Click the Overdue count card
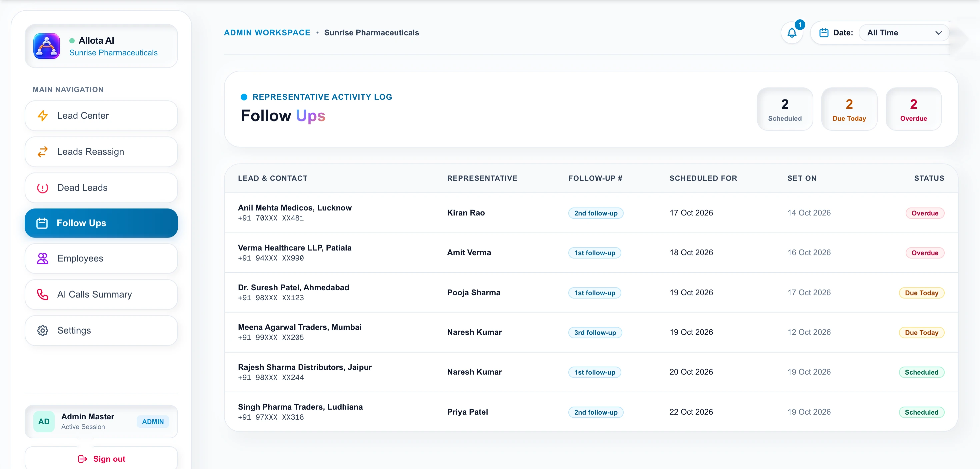 [x=913, y=109]
